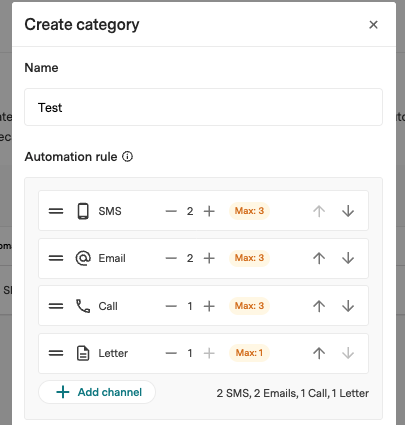Move SMS channel down with arrow
Image resolution: width=405 pixels, height=425 pixels.
tap(348, 211)
